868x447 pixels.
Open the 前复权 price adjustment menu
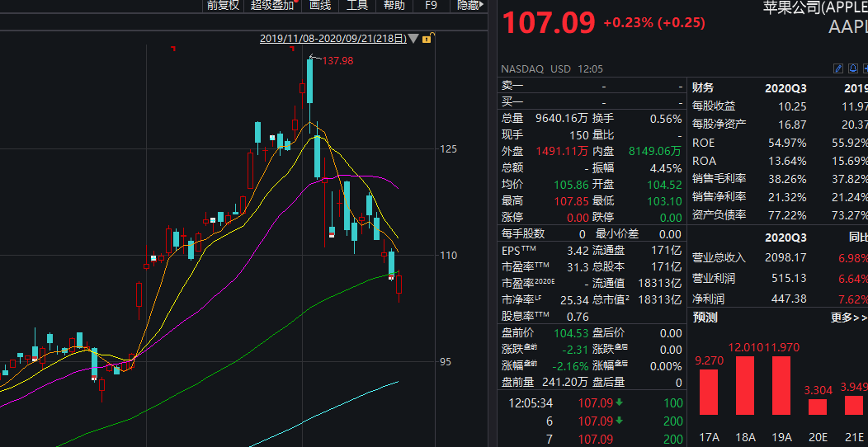[x=223, y=6]
